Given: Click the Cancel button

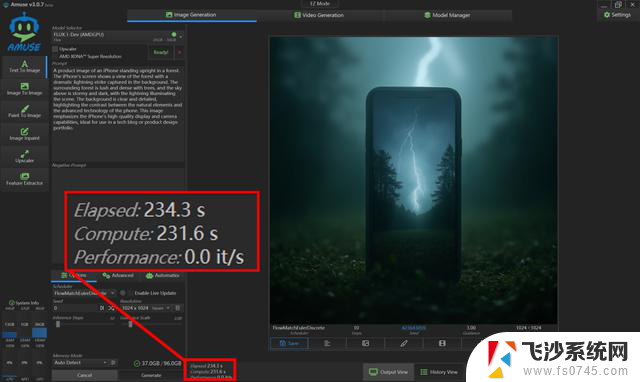Looking at the screenshot, I should pyautogui.click(x=84, y=375).
